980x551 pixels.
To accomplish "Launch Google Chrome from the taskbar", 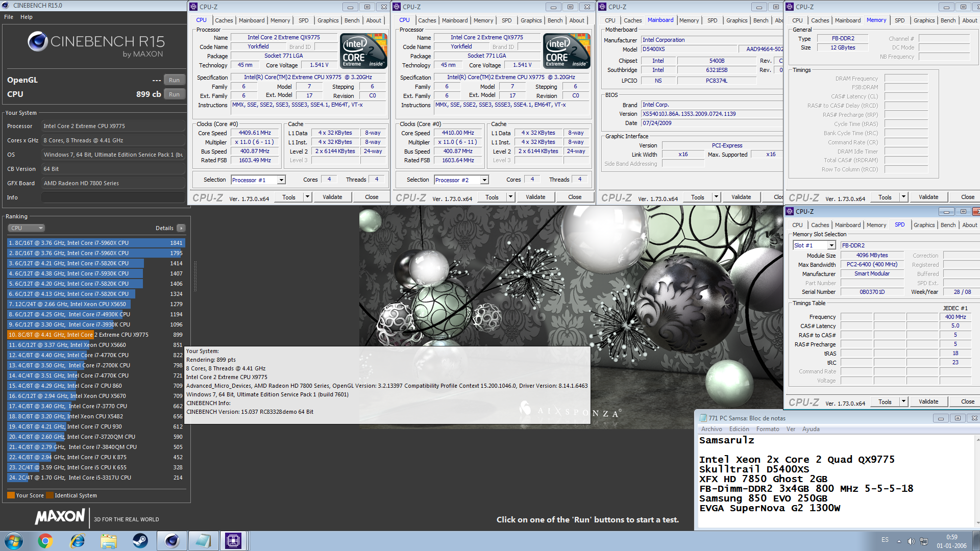I will pos(45,541).
